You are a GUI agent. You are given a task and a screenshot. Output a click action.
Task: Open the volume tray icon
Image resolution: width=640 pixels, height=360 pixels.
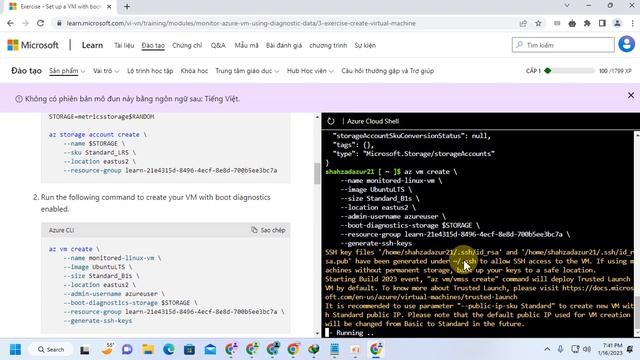click(587, 349)
